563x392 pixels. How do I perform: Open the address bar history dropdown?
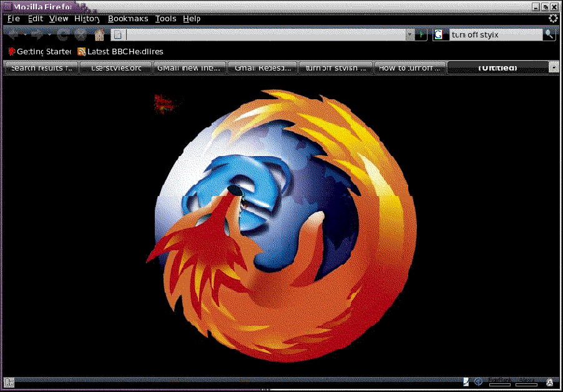tap(409, 35)
